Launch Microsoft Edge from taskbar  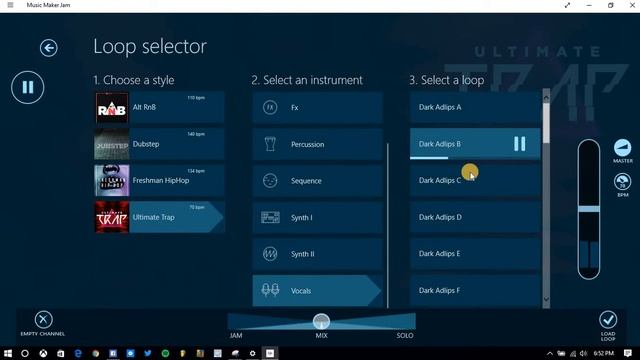(x=78, y=353)
